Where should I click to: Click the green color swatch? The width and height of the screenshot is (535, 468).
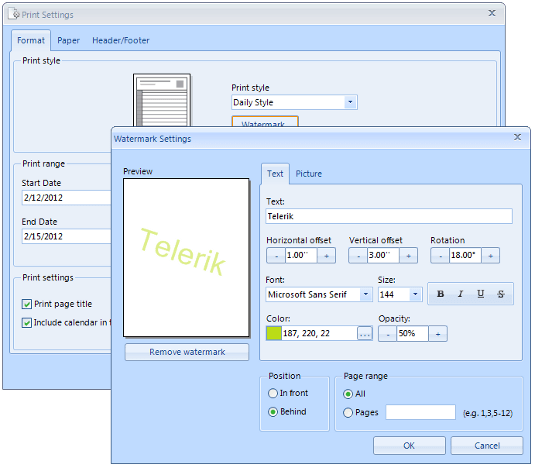(x=274, y=334)
